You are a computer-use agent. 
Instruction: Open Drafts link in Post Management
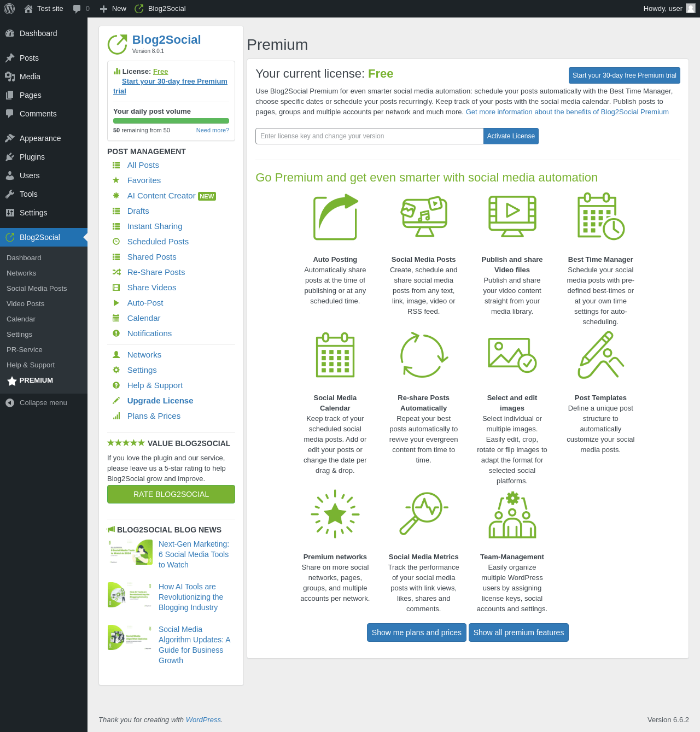tap(138, 211)
